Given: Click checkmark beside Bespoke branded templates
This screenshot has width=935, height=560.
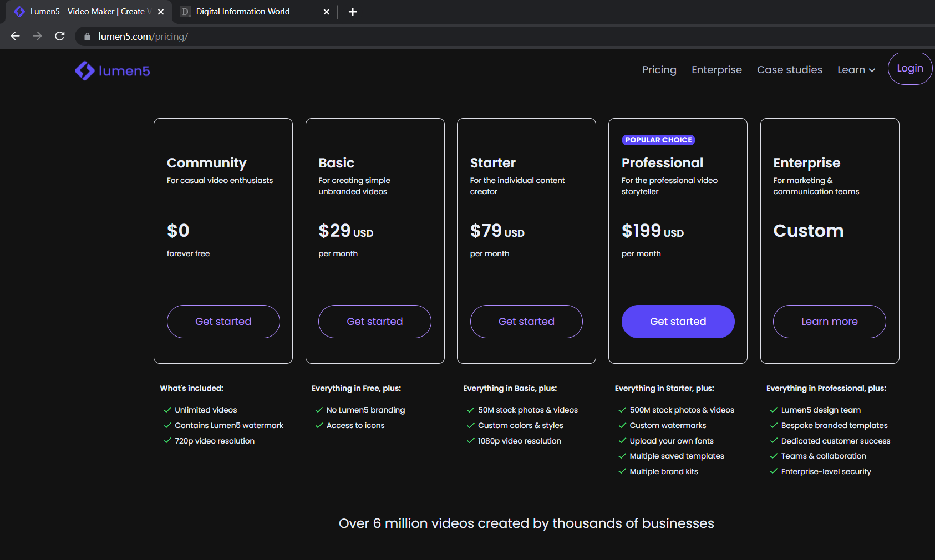Looking at the screenshot, I should (774, 426).
